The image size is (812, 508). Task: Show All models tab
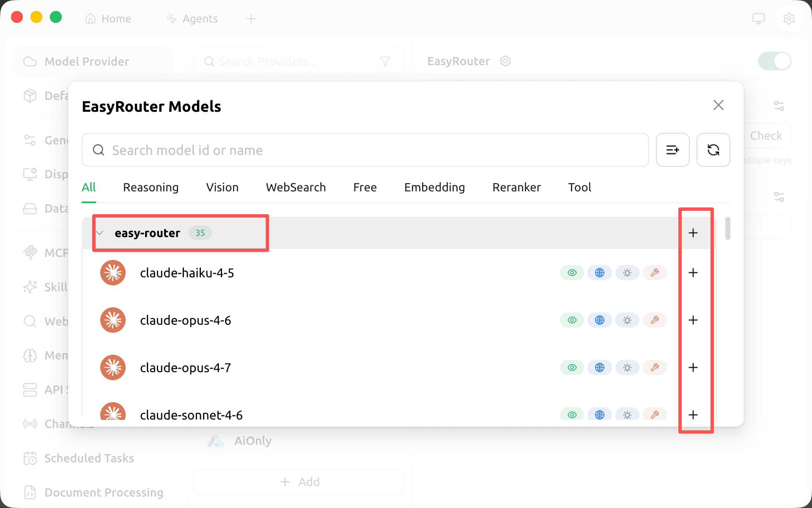[x=89, y=187]
